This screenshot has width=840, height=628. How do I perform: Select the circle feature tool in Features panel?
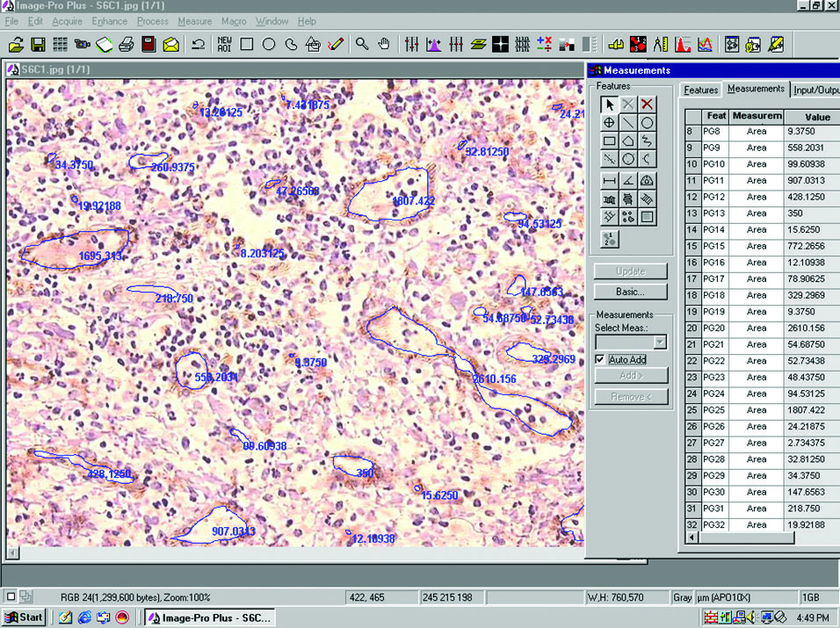647,123
